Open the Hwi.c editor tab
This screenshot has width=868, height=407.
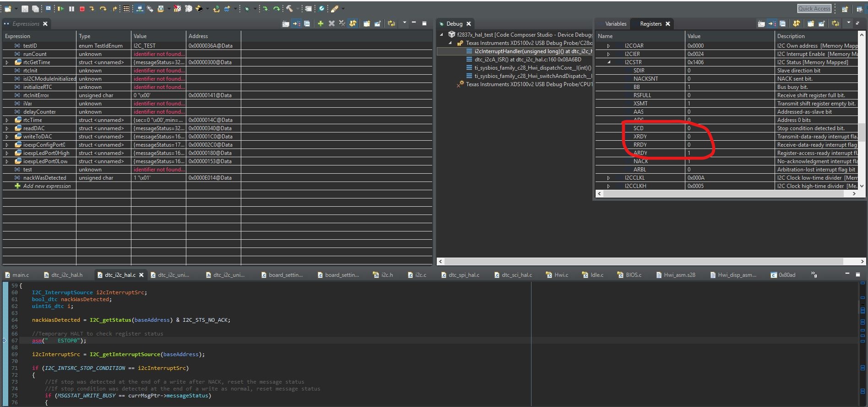[557, 275]
